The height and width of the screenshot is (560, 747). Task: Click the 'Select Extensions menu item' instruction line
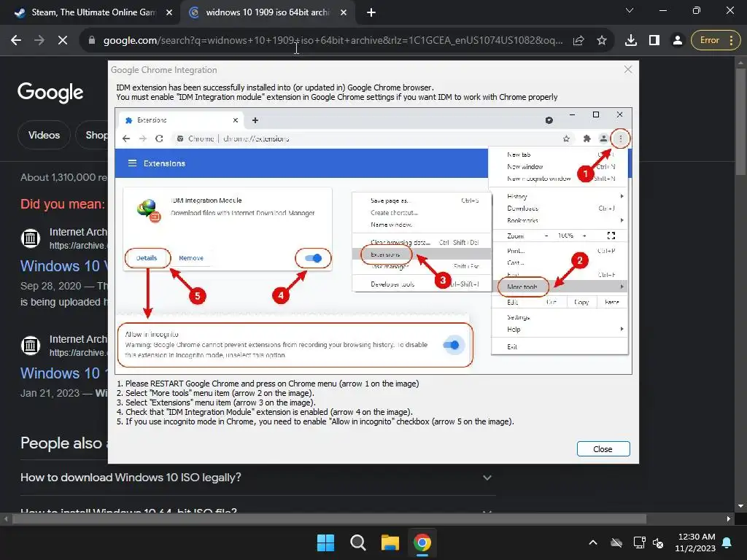tap(216, 402)
